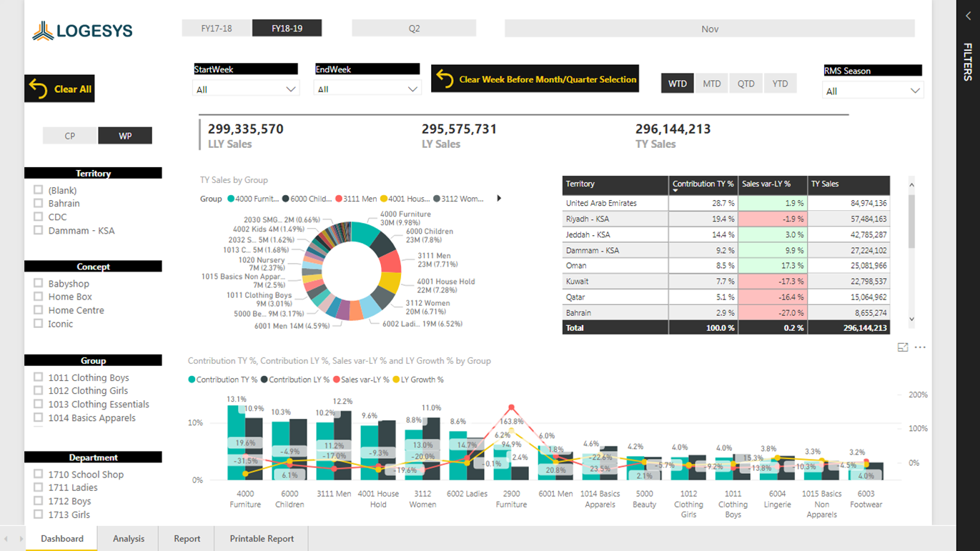Check 1712 Boys department box

pyautogui.click(x=38, y=501)
